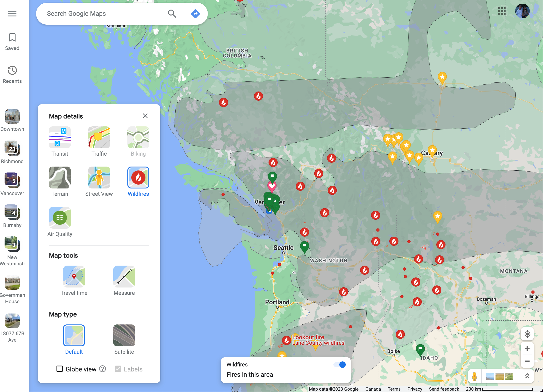
Task: Open the Travel time tool
Action: pyautogui.click(x=74, y=281)
